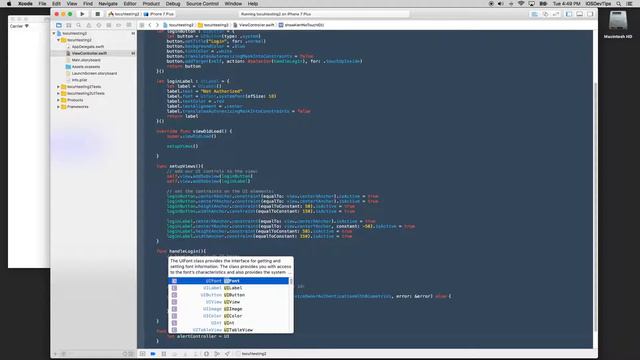Open the Symbol navigator icon
The width and height of the screenshot is (640, 360).
pos(69,25)
